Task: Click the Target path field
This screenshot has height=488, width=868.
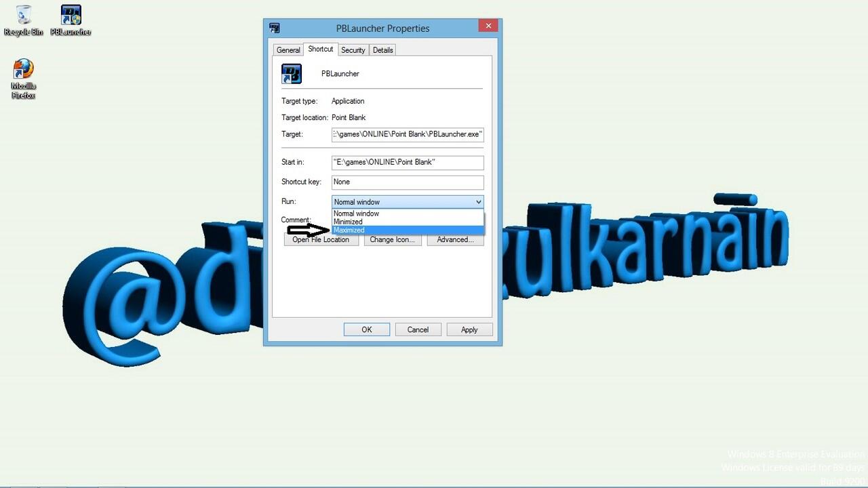Action: 408,134
